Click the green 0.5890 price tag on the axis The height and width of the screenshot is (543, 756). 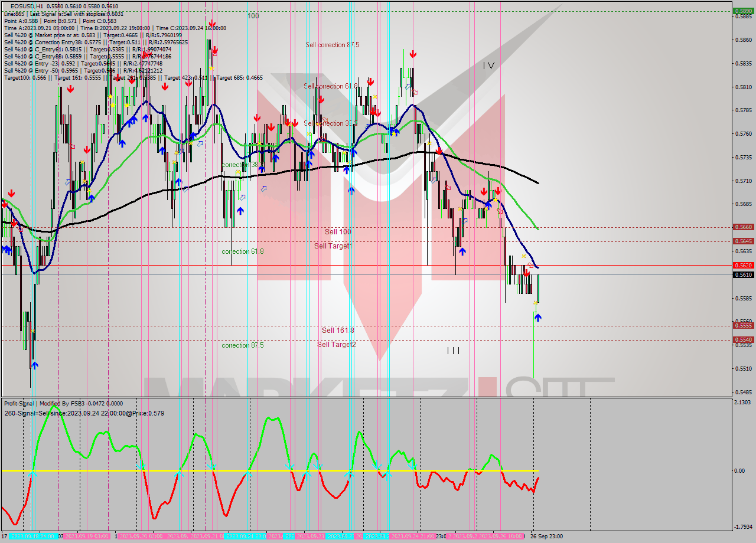coord(745,11)
